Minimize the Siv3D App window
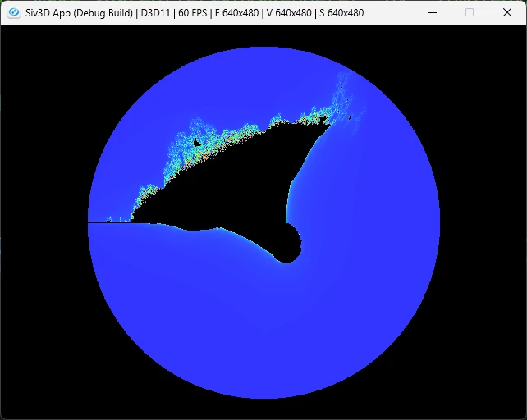This screenshot has height=420, width=527. 433,13
